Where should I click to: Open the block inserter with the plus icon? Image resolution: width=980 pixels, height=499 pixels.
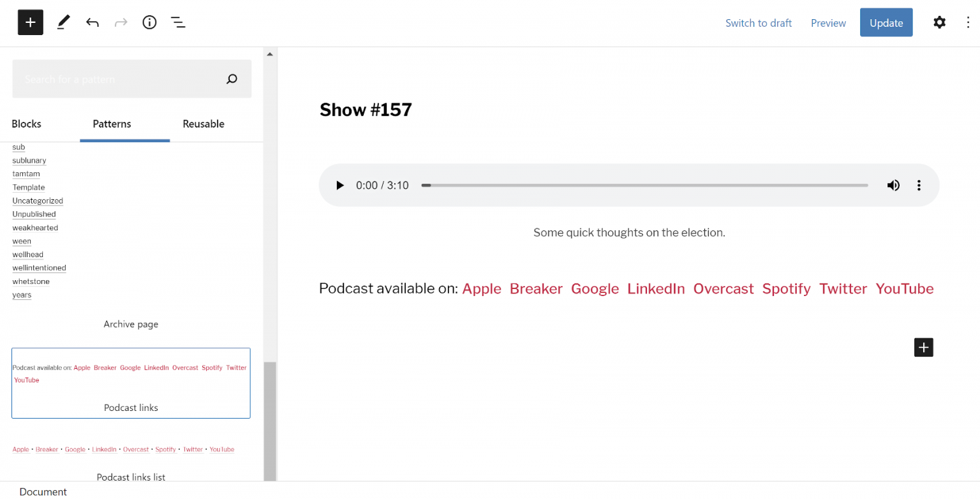(30, 22)
